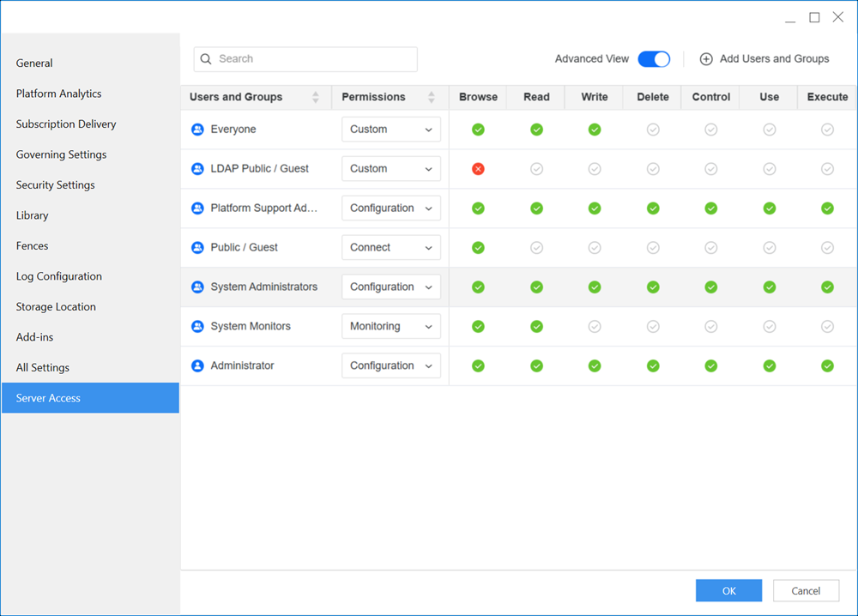Open the Permissions dropdown for Everyone
This screenshot has height=616, width=858.
coord(391,130)
